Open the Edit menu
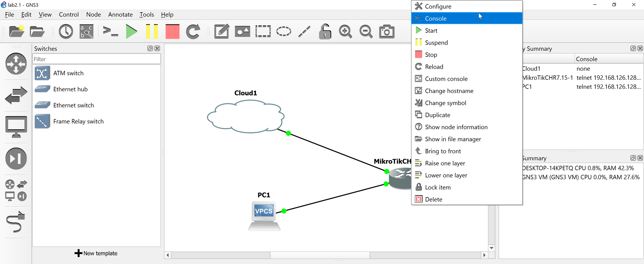Screen dimensions: 644x264 click(x=26, y=14)
